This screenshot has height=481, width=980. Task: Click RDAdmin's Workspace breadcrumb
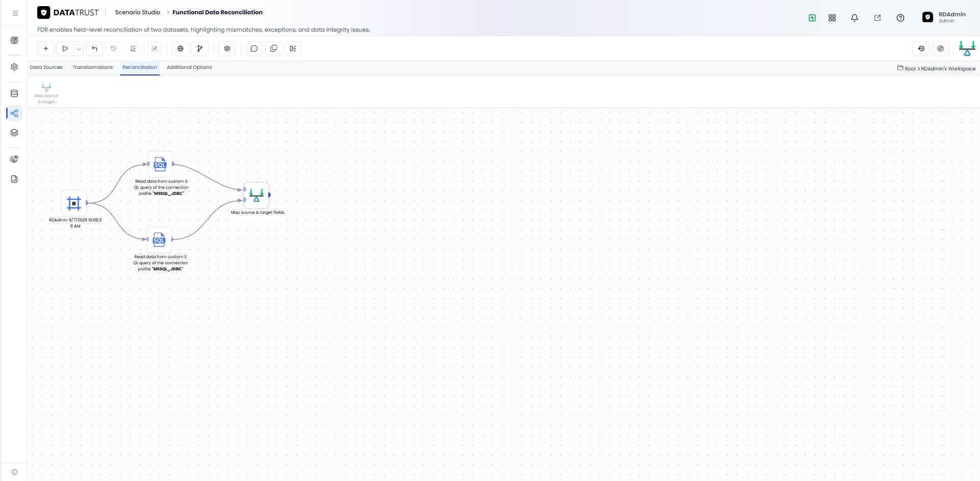point(948,69)
